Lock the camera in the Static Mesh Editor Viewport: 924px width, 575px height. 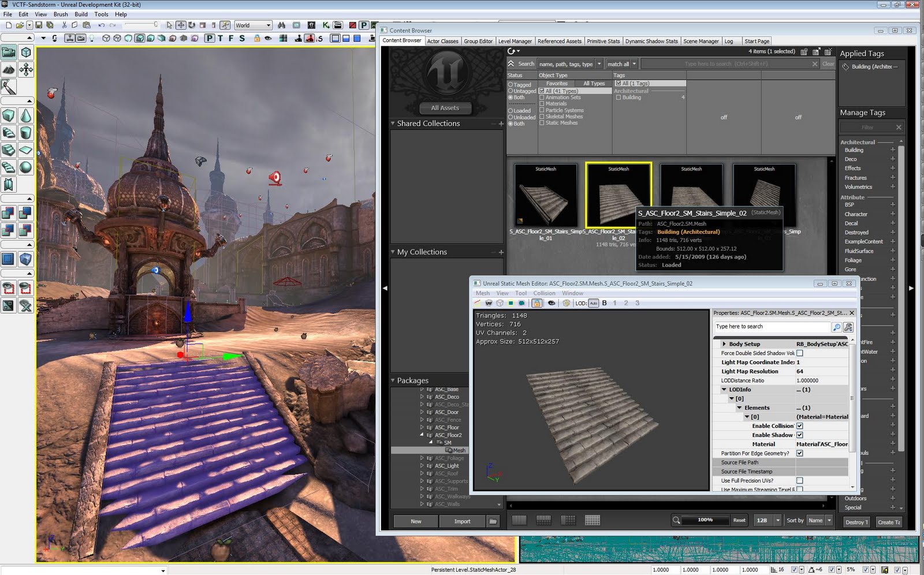(x=538, y=303)
